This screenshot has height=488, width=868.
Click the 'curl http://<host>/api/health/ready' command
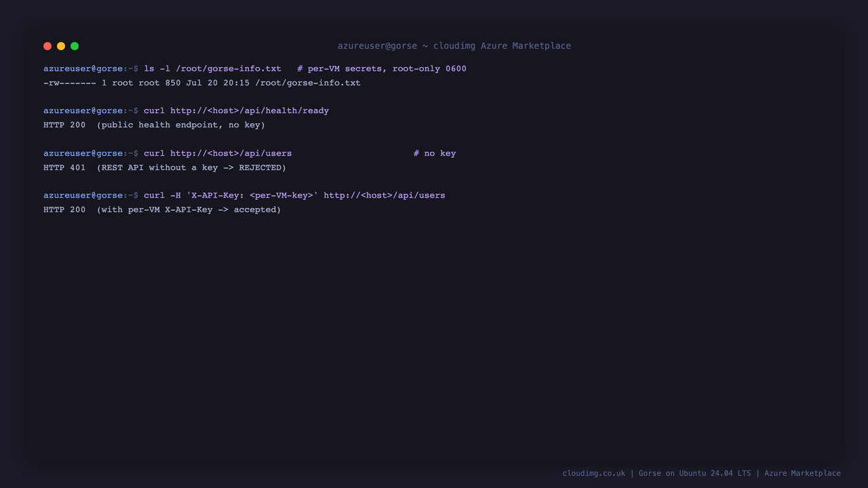[x=236, y=110]
